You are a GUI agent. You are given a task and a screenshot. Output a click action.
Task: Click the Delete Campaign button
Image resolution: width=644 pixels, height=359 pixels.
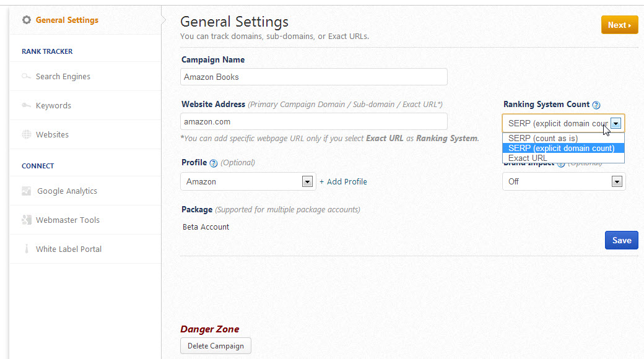click(215, 346)
